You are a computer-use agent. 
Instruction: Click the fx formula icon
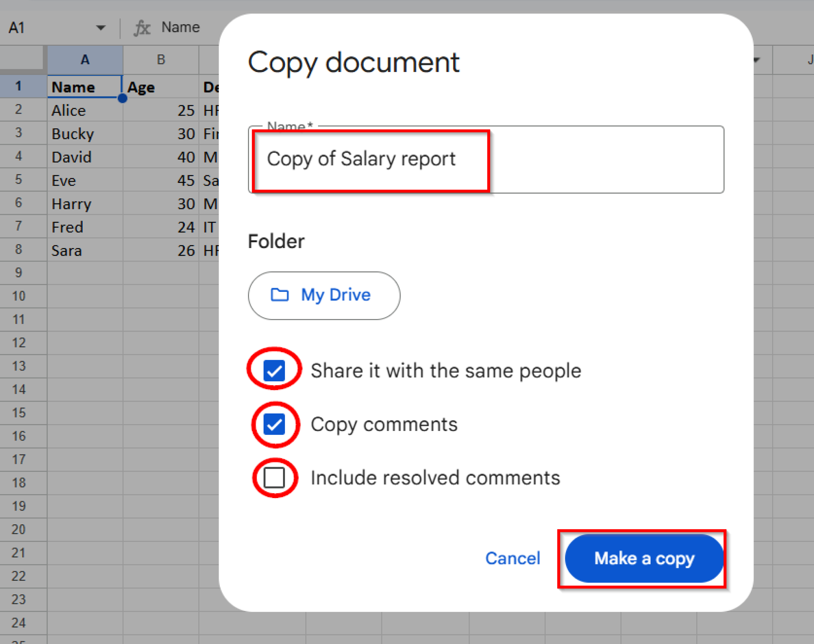tap(143, 27)
